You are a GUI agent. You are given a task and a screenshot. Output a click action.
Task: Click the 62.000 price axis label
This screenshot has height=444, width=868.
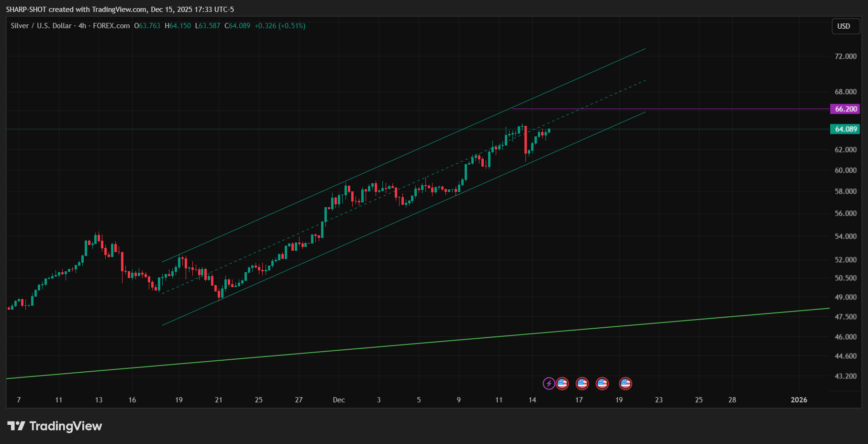point(846,150)
